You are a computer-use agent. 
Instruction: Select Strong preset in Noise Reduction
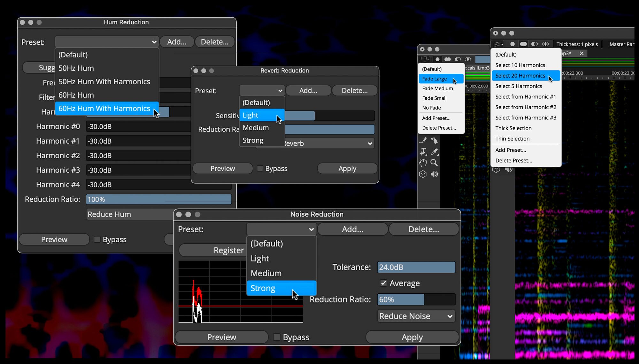pyautogui.click(x=281, y=288)
